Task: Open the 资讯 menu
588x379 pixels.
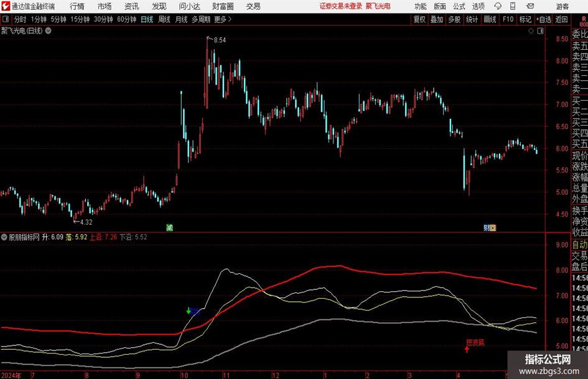Action: point(132,6)
